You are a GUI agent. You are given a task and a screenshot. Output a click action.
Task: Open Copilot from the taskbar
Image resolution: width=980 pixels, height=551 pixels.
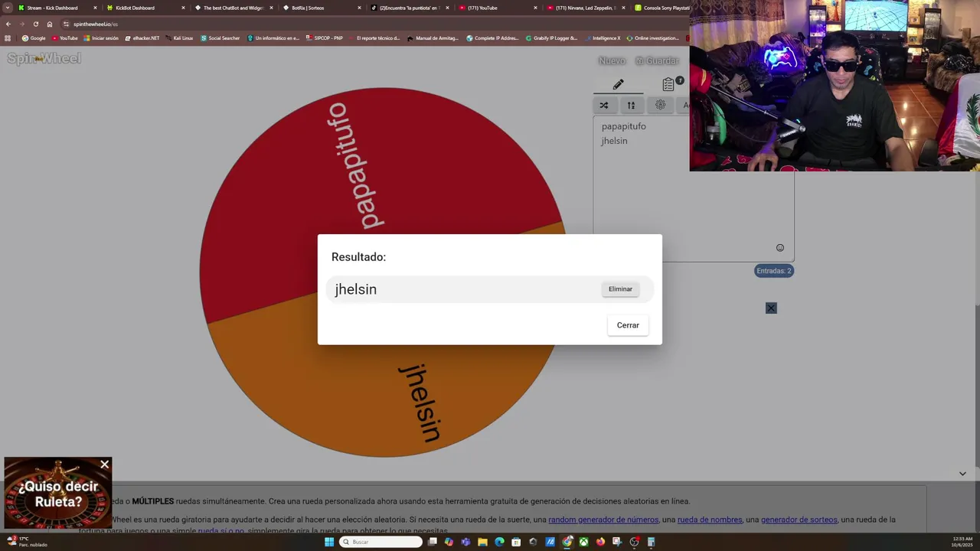pyautogui.click(x=449, y=542)
